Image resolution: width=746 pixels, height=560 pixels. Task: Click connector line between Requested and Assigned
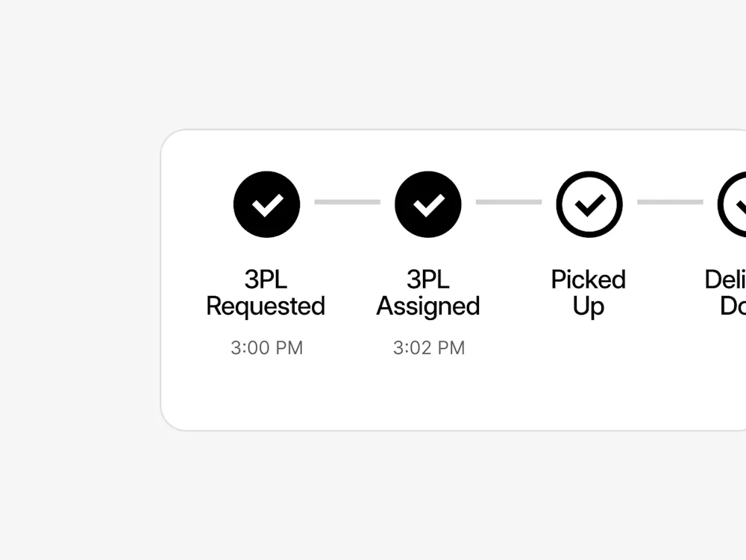tap(347, 202)
